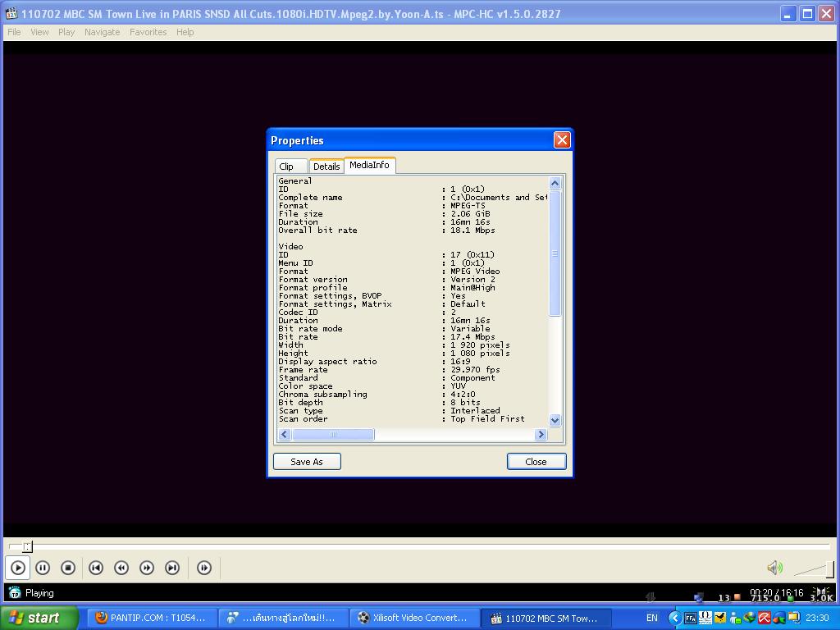
Task: Switch to the Thai-titled taskbar window
Action: click(x=283, y=618)
